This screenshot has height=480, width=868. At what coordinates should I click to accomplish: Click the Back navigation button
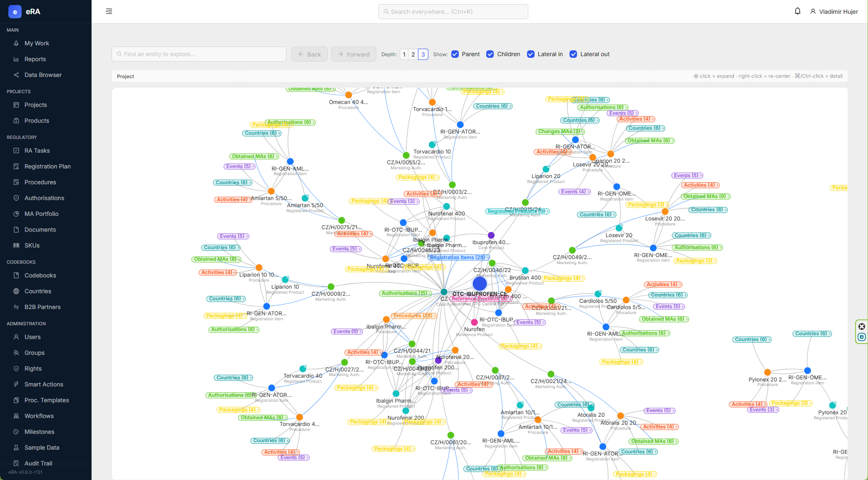[x=309, y=54]
